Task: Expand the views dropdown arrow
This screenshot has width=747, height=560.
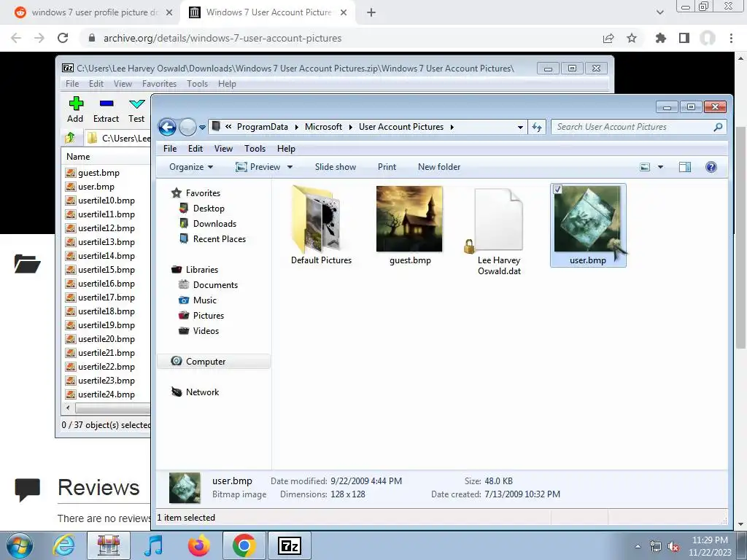Action: point(660,167)
